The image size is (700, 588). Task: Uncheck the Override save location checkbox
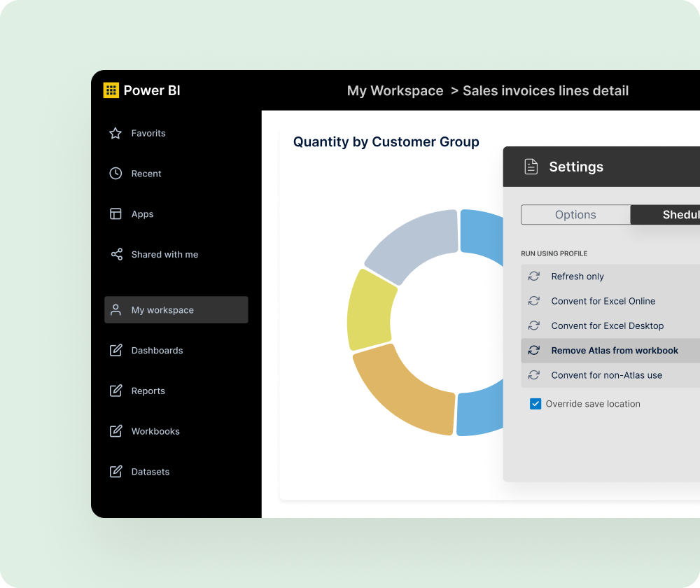[535, 404]
